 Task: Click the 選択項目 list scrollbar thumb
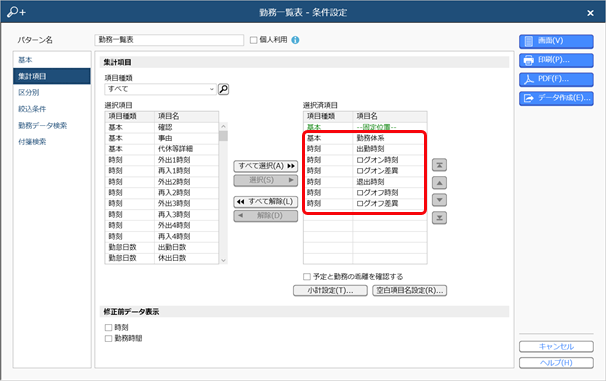tap(223, 136)
